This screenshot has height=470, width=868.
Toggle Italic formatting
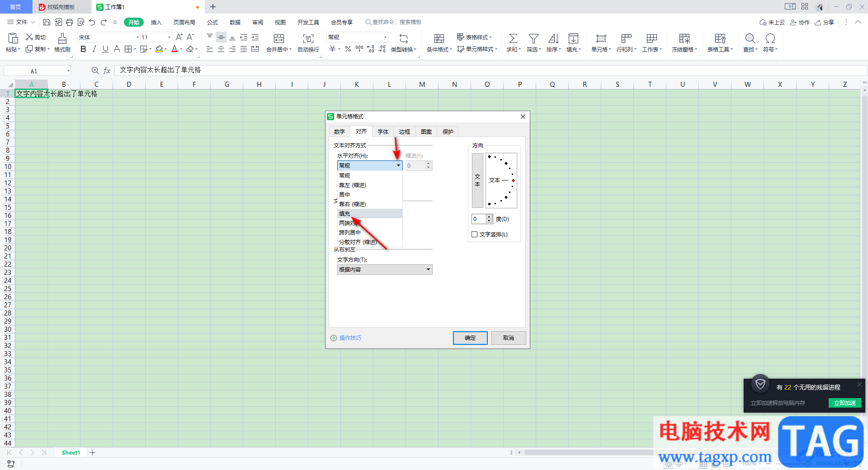click(94, 49)
